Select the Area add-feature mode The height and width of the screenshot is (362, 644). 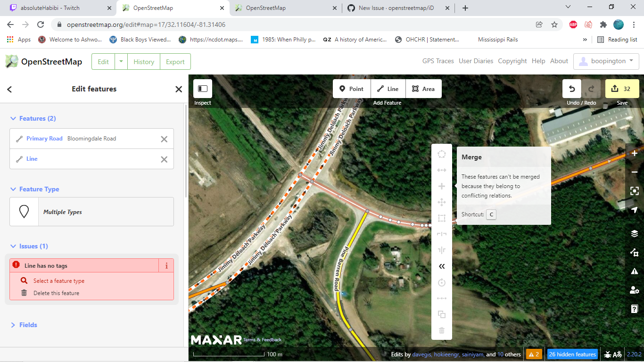click(423, 89)
